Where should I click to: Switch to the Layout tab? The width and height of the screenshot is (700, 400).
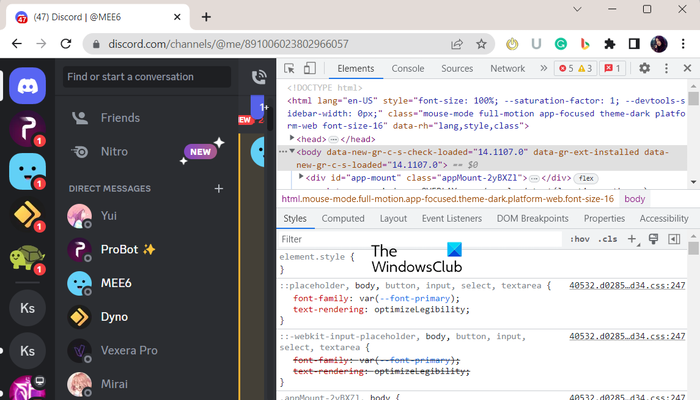click(393, 219)
